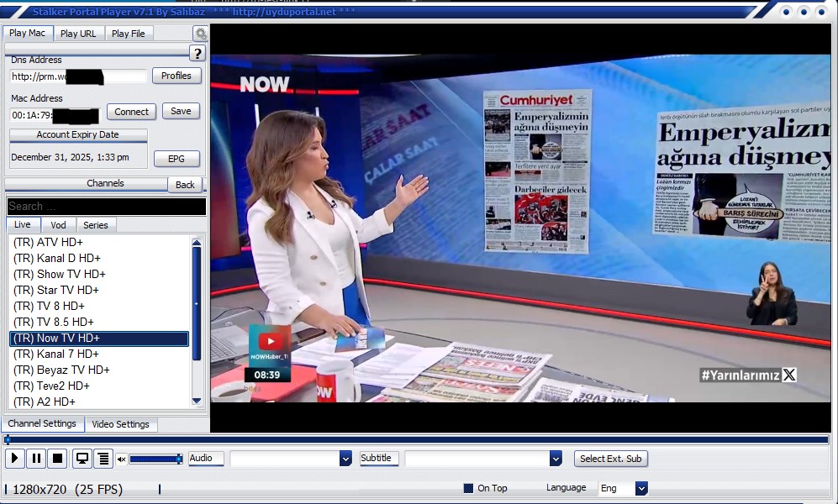Click the Save button

pyautogui.click(x=181, y=111)
